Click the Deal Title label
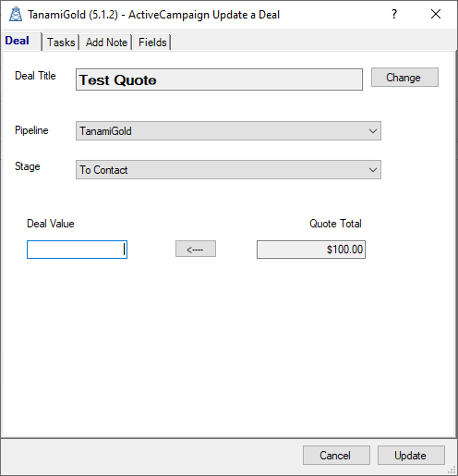Viewport: 458px width, 476px height. [35, 76]
